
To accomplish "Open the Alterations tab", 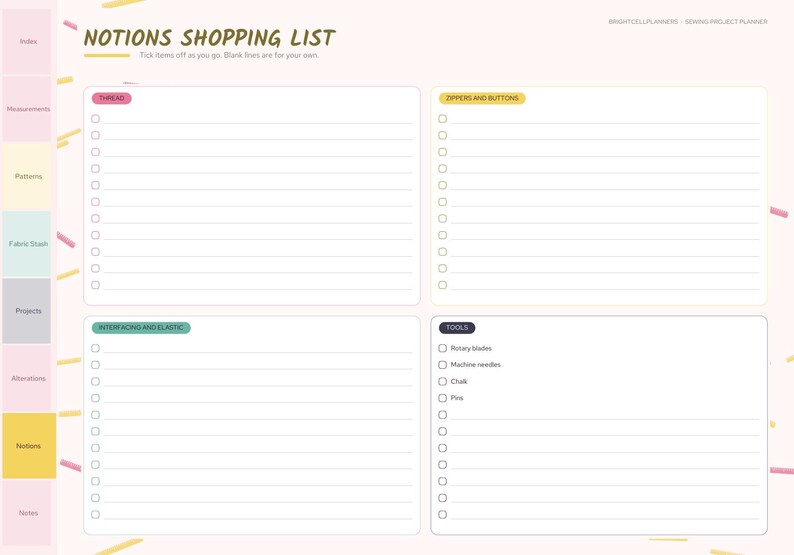I will (27, 378).
